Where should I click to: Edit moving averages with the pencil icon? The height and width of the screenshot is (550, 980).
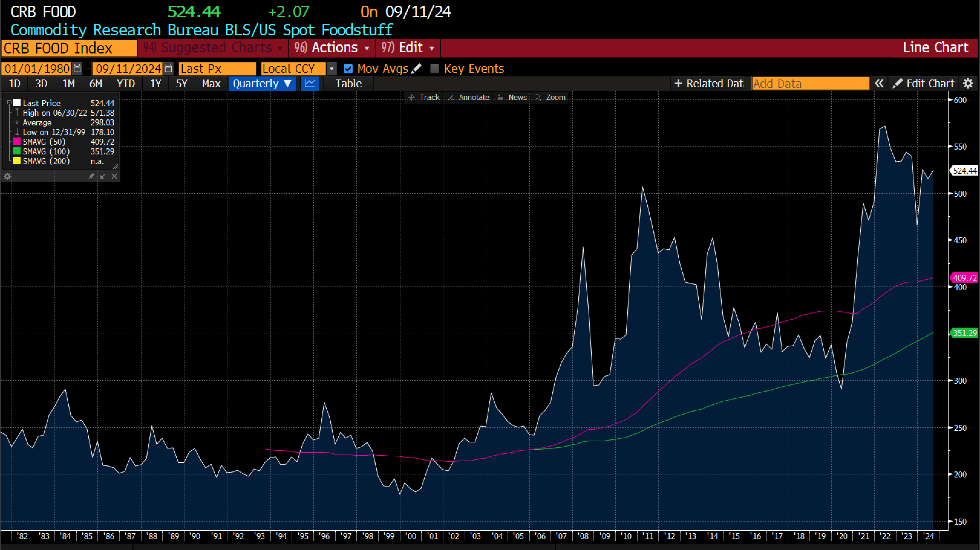point(416,68)
